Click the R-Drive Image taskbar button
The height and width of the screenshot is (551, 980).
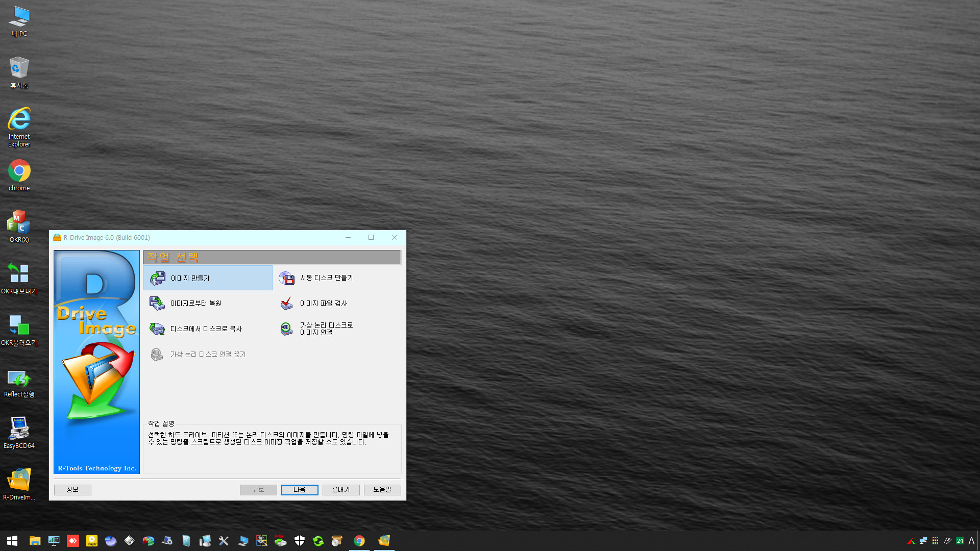click(x=384, y=541)
